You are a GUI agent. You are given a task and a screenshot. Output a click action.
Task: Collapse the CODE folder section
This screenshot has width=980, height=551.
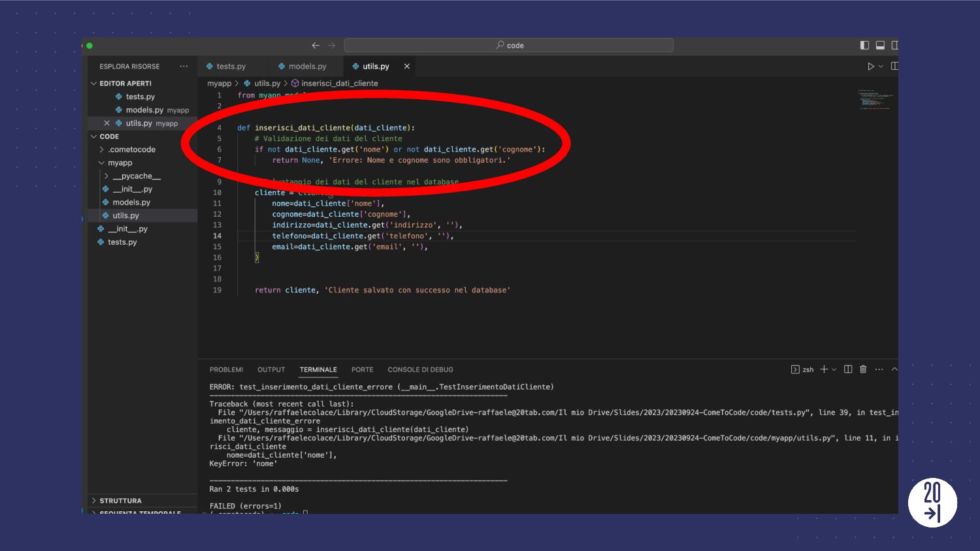(x=109, y=137)
